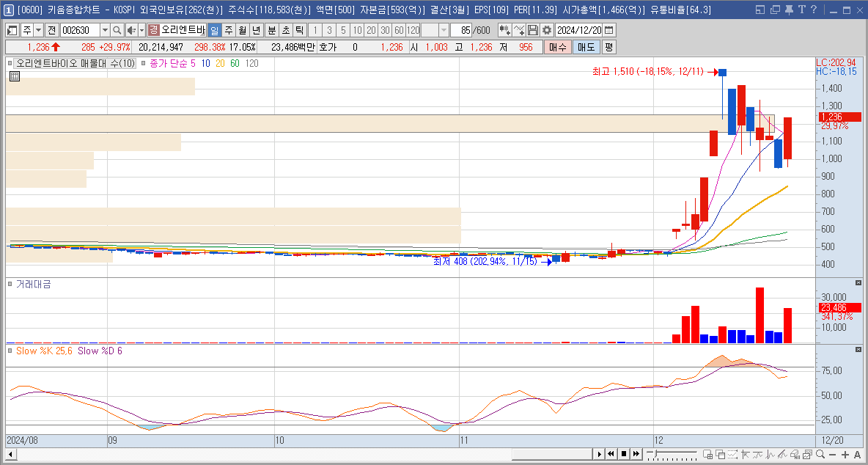Click the stop square playback button
Image resolution: width=868 pixels, height=465 pixels.
click(x=625, y=455)
